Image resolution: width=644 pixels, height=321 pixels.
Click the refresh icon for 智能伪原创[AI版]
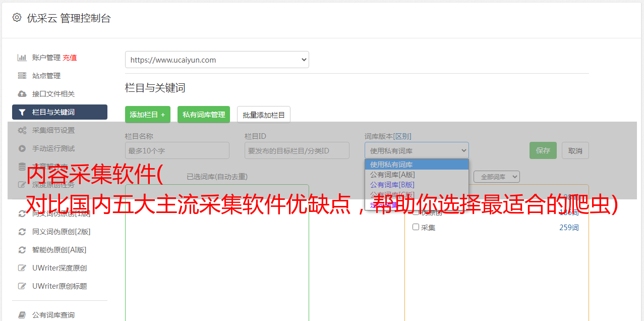click(x=22, y=250)
